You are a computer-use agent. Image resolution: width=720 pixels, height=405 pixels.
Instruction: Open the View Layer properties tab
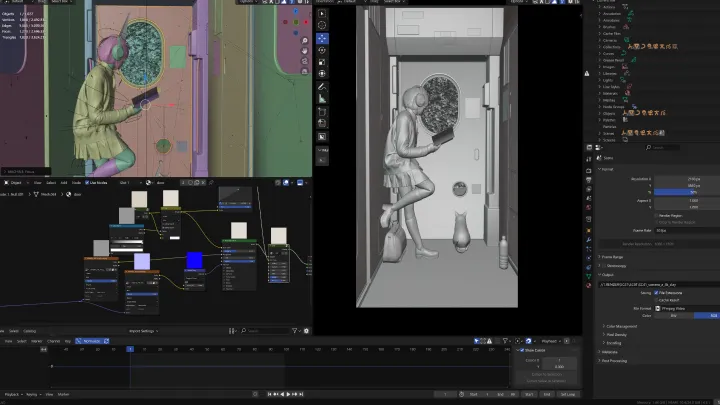tap(589, 189)
